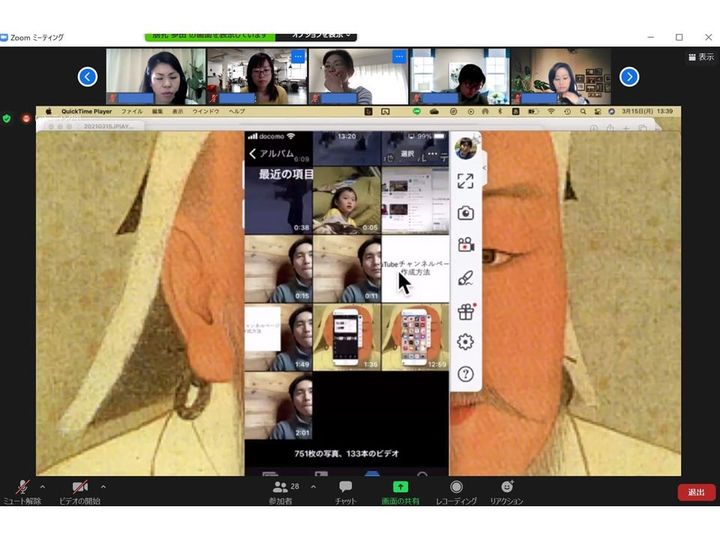The height and width of the screenshot is (540, 720).
Task: Select the 12:59 video thumbnail
Action: point(414,337)
